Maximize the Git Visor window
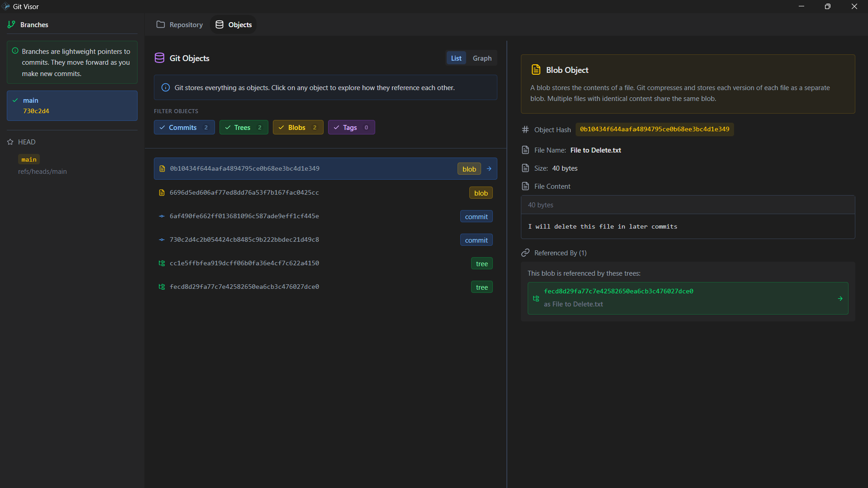 click(827, 6)
